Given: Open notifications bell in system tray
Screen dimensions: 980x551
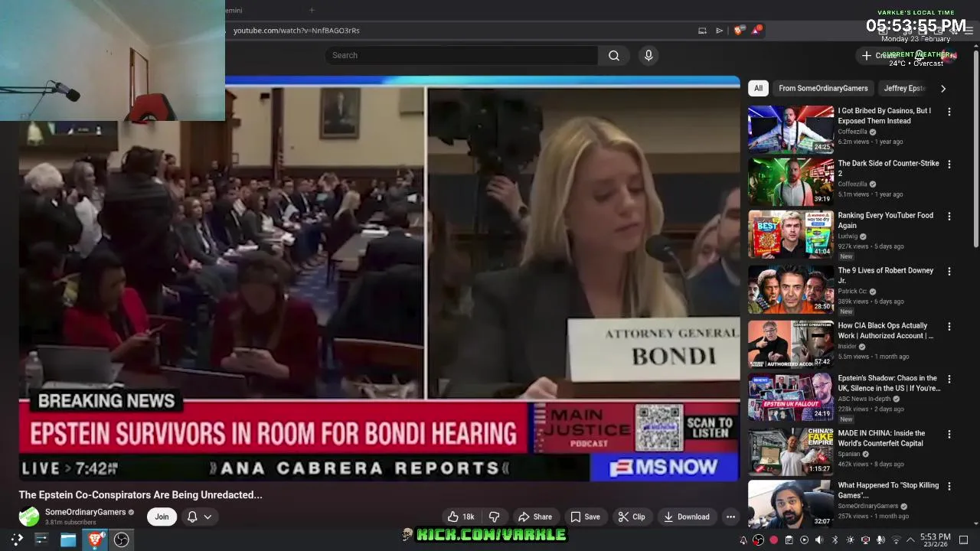Looking at the screenshot, I should pos(743,540).
